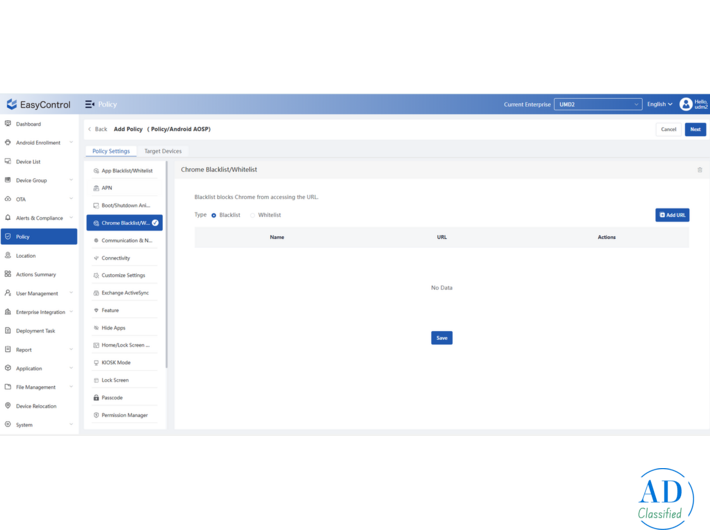Select Lock Screen policy item
This screenshot has width=710, height=530.
[124, 380]
